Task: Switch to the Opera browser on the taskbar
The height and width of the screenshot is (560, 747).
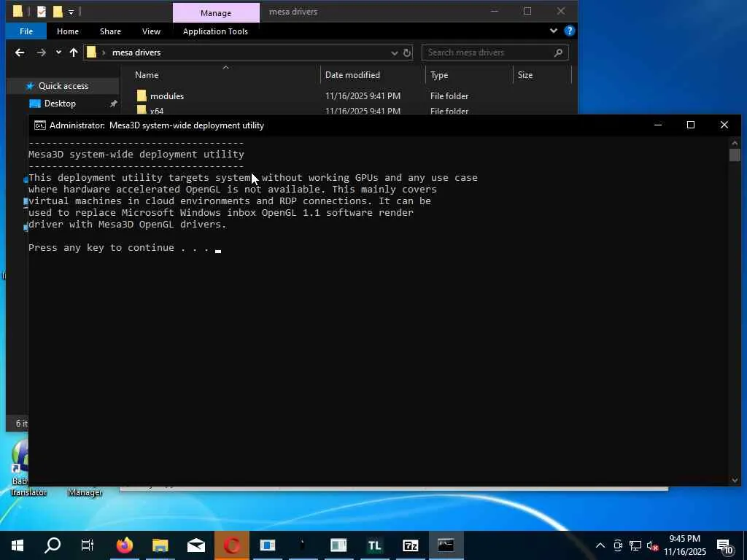Action: tap(232, 545)
